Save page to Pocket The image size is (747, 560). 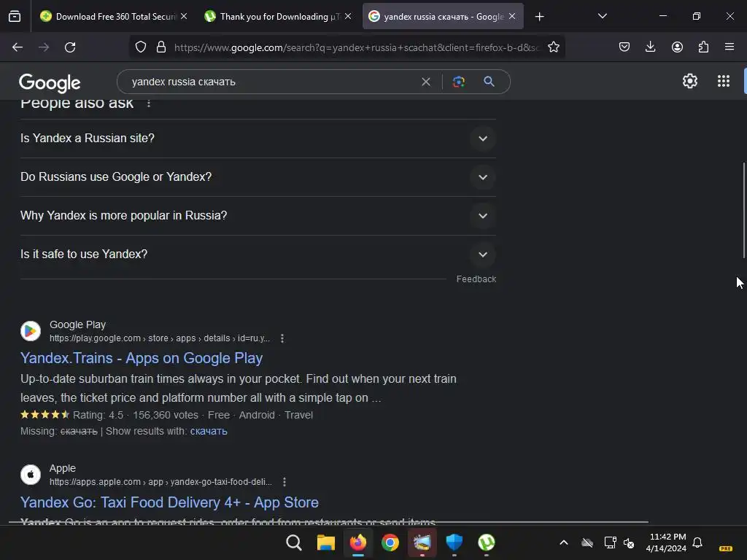pyautogui.click(x=624, y=47)
